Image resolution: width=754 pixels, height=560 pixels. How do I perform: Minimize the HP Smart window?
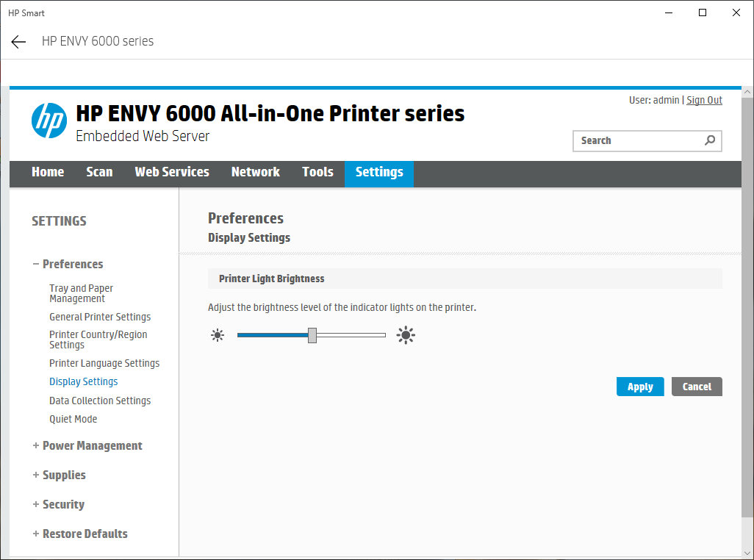click(x=669, y=12)
